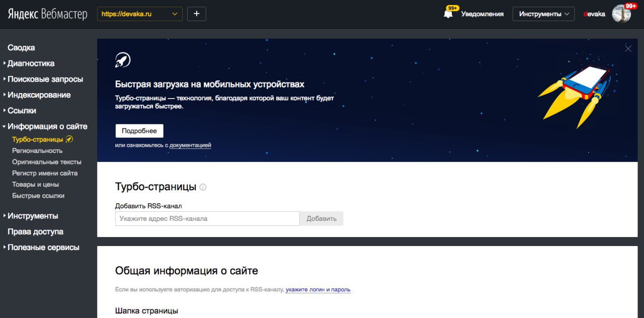Viewport: 644px width, 318px height.
Task: Click the devaka user avatar
Action: coord(621,14)
